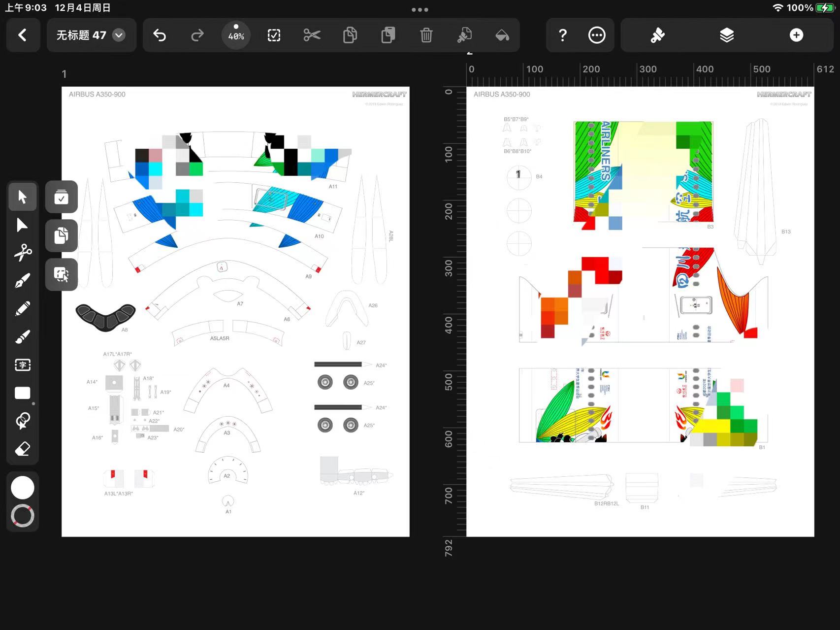Redo the last undone action
This screenshot has width=840, height=630.
click(197, 35)
